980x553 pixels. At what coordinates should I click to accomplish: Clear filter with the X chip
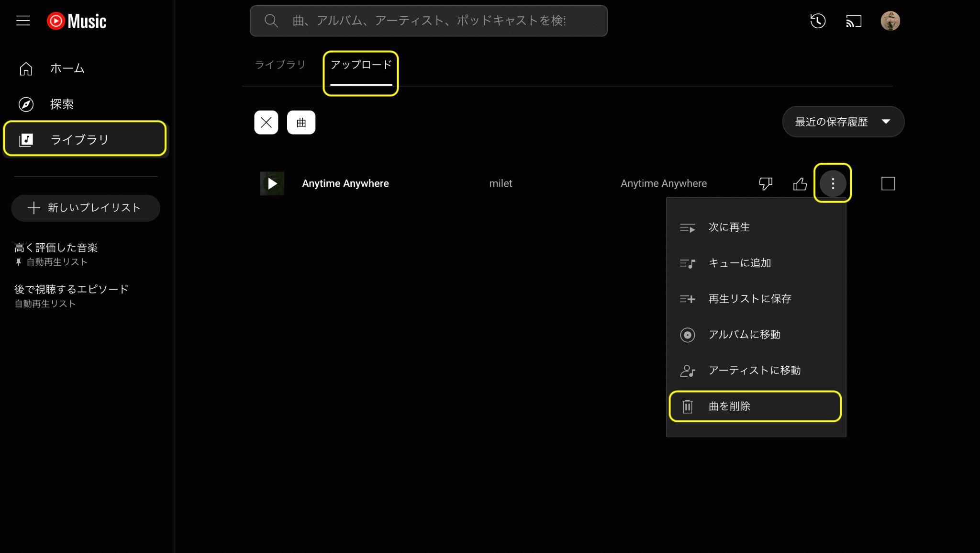coord(266,123)
